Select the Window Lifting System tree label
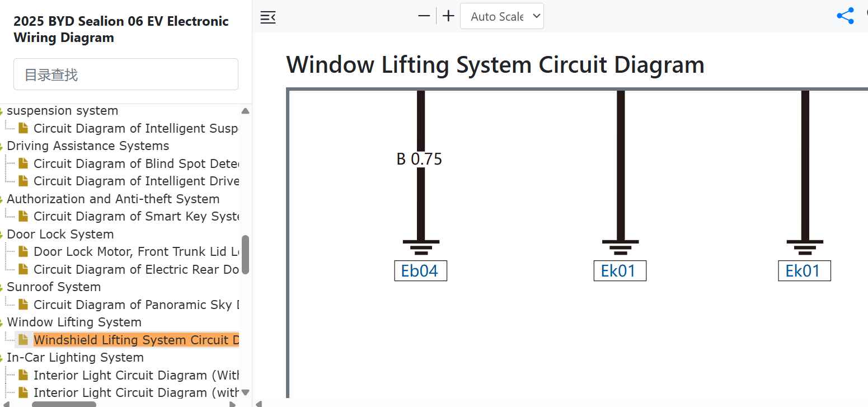The height and width of the screenshot is (407, 868). (74, 322)
